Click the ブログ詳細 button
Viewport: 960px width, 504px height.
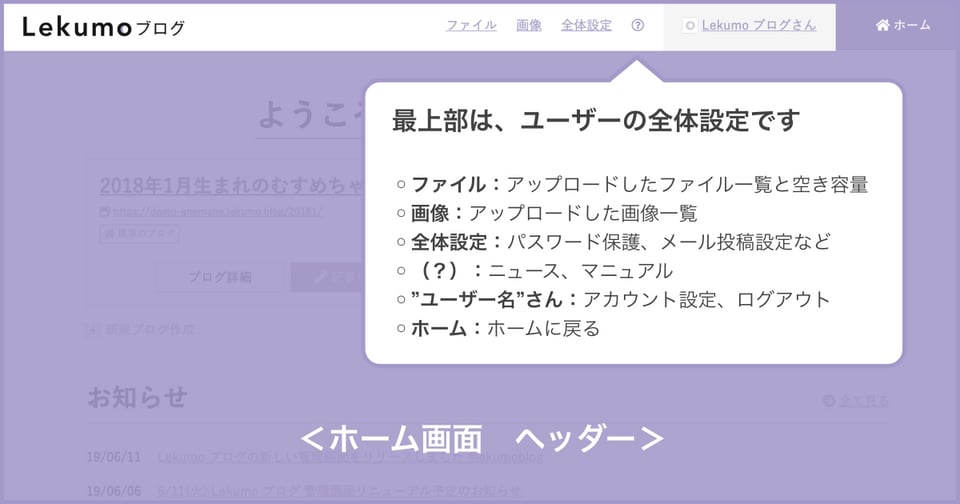click(x=220, y=277)
